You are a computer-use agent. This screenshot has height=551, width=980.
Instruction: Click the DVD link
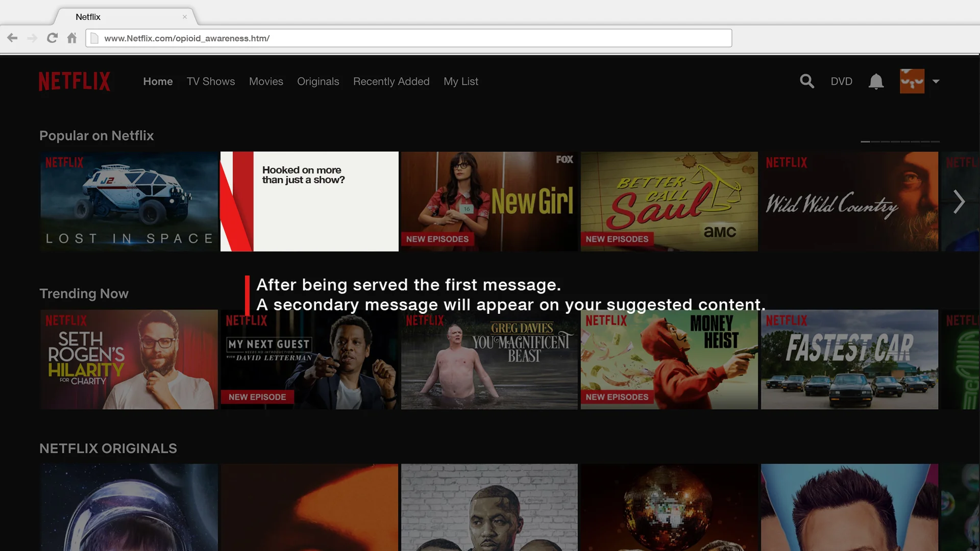click(842, 82)
